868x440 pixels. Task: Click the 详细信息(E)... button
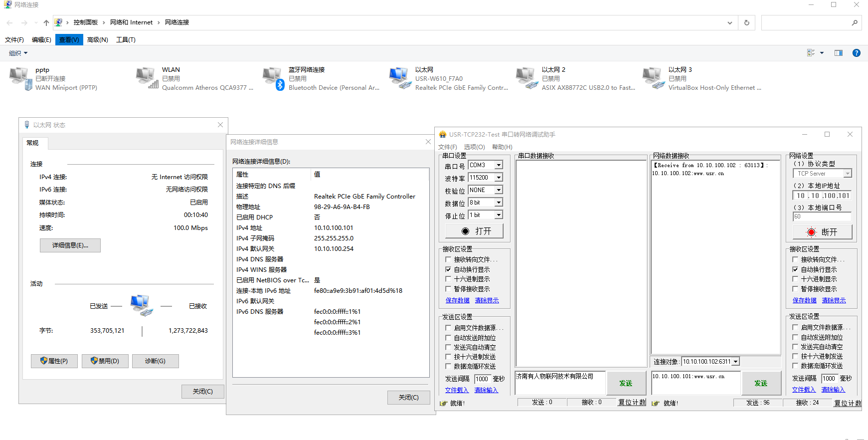70,245
